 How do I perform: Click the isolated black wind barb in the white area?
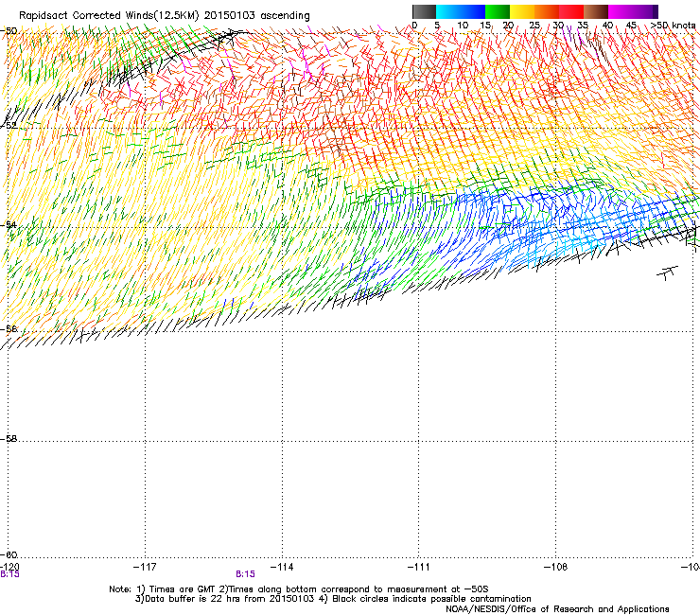(x=667, y=272)
